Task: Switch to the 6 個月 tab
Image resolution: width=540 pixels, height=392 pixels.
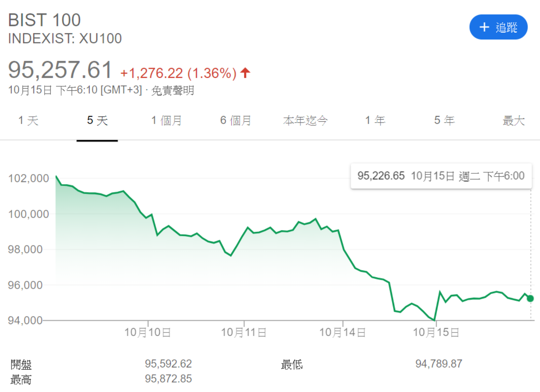Action: pos(236,121)
